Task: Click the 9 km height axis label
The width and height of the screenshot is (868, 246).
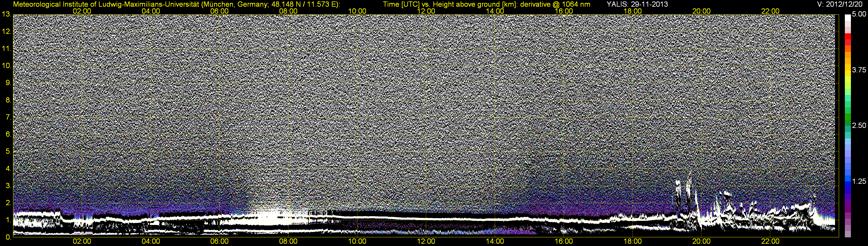Action: point(8,83)
